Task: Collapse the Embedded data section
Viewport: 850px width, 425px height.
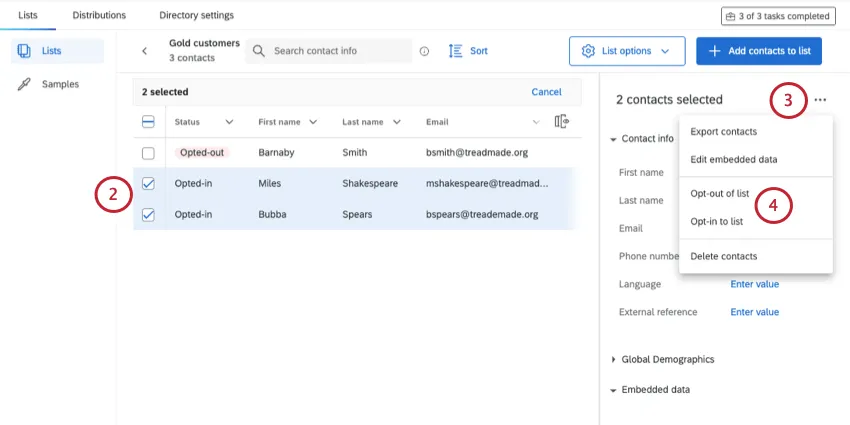Action: [613, 390]
